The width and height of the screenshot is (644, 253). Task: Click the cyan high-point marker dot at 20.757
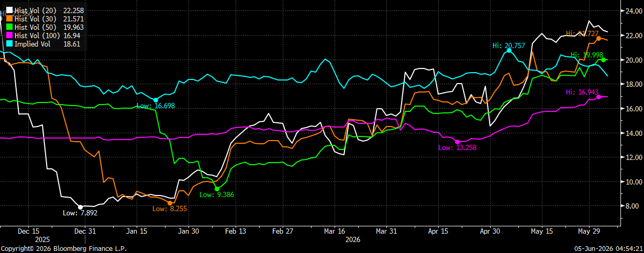click(509, 51)
